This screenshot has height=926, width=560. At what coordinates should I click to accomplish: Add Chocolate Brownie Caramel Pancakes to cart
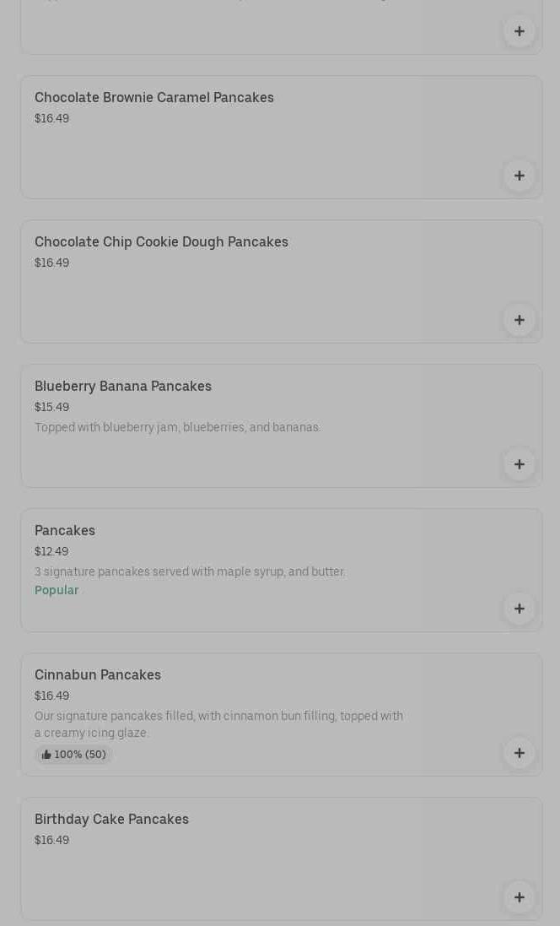coord(519,176)
